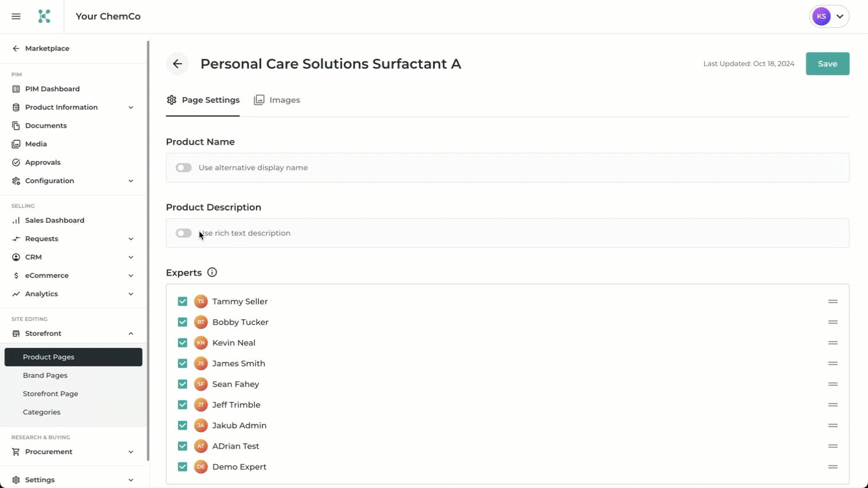Image resolution: width=868 pixels, height=488 pixels.
Task: Open the hamburger menu icon
Action: pyautogui.click(x=16, y=17)
